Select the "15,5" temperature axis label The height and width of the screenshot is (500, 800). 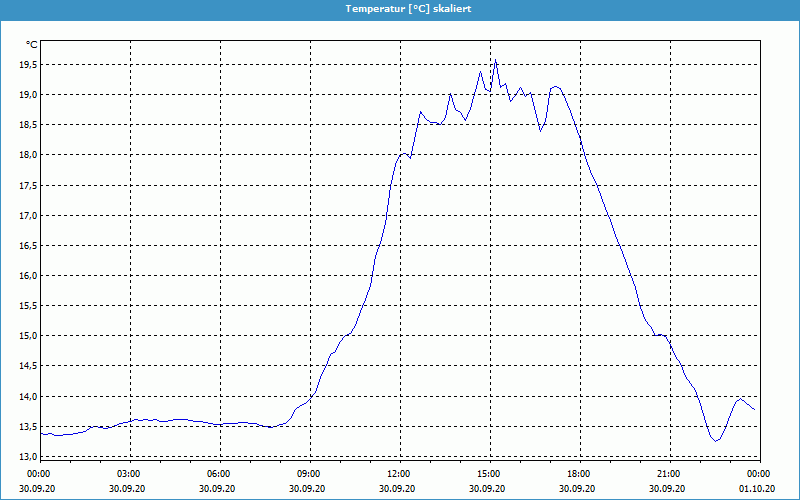[x=29, y=306]
